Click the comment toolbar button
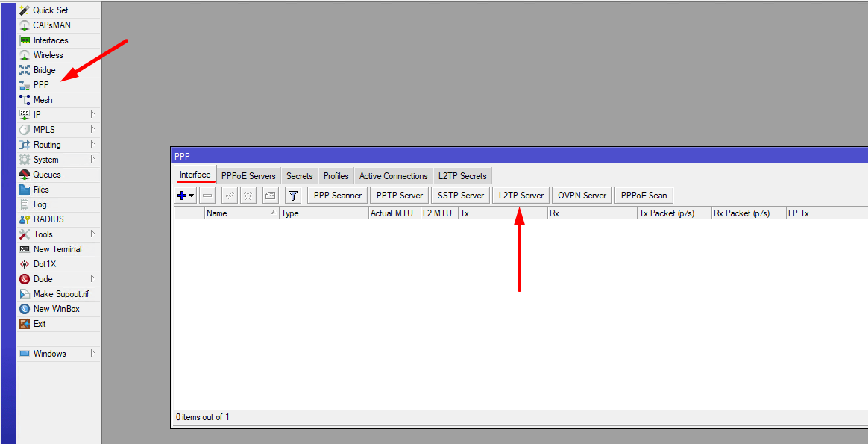The image size is (868, 444). point(270,196)
